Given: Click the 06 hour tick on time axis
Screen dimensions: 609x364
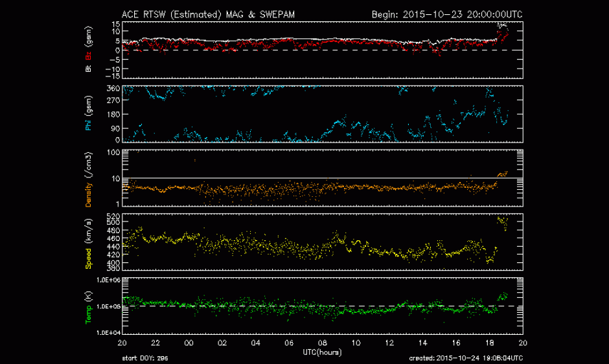Looking at the screenshot, I should (x=289, y=342).
